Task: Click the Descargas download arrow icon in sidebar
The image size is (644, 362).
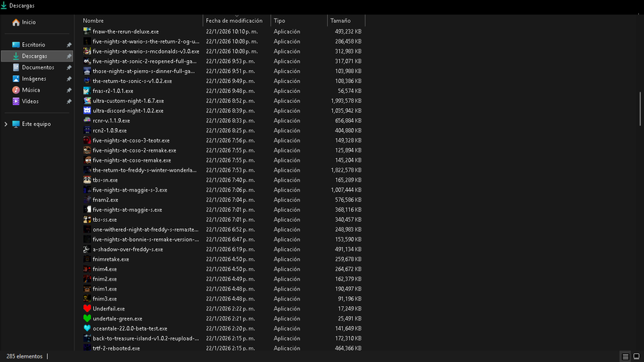Action: click(x=16, y=56)
